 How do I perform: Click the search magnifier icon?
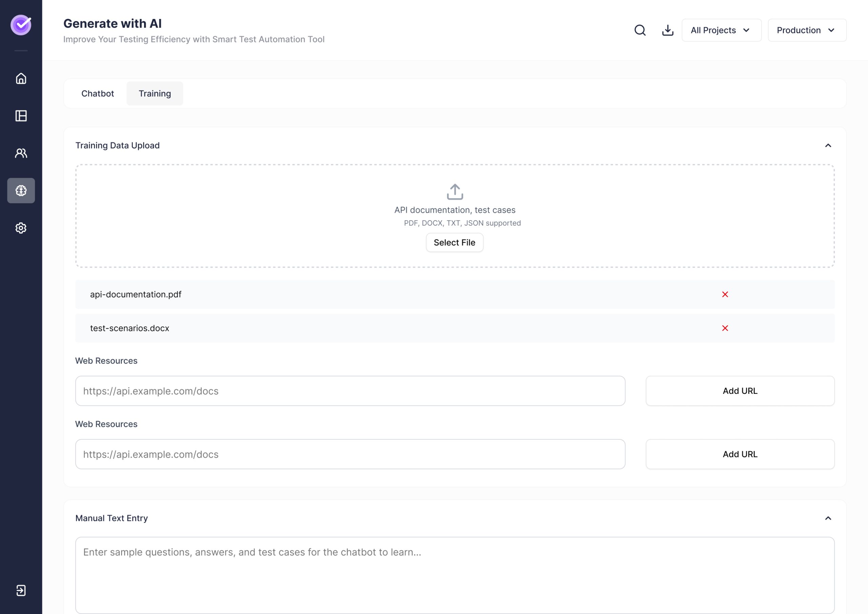640,30
